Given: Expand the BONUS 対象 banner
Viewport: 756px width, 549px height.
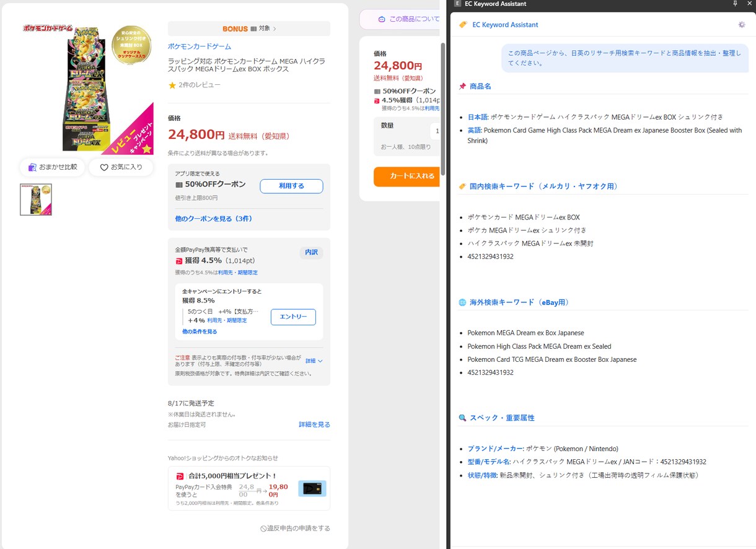Looking at the screenshot, I should point(249,29).
